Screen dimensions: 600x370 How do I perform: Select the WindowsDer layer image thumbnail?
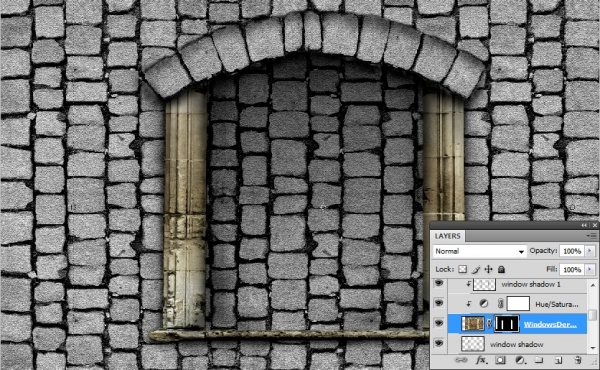point(473,324)
